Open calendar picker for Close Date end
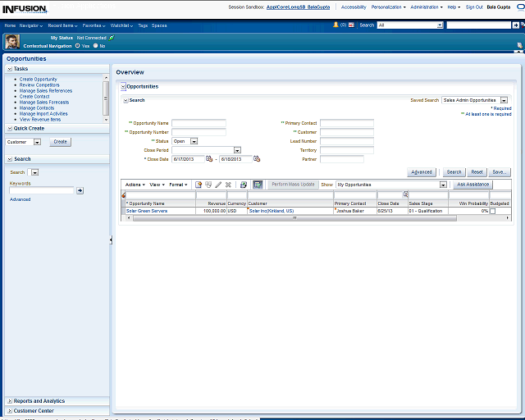The image size is (525, 420). coord(257,158)
